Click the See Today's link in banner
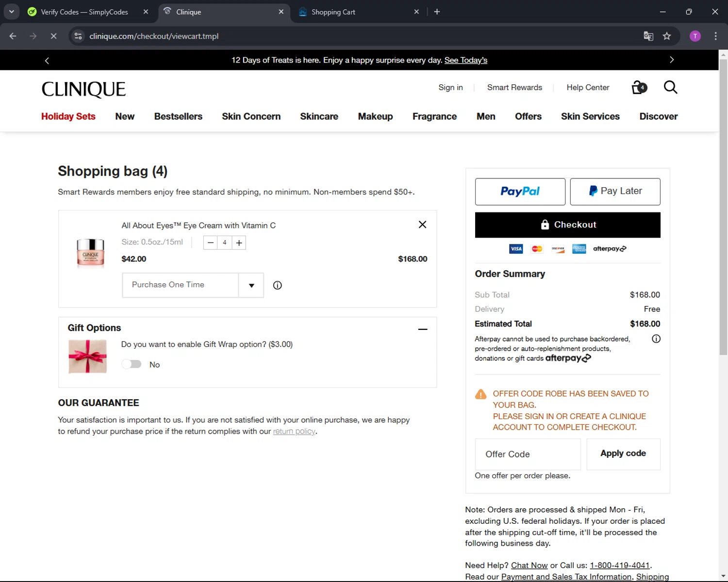The height and width of the screenshot is (582, 728). [466, 60]
